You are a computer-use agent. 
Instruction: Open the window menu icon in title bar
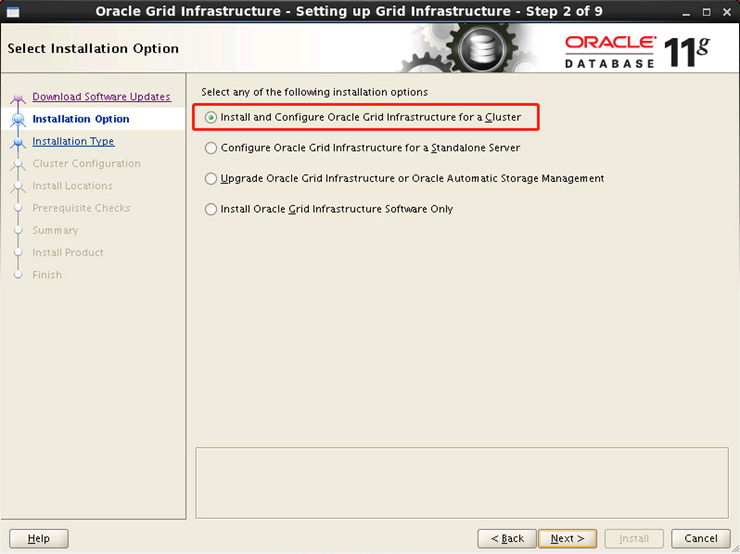pos(13,12)
